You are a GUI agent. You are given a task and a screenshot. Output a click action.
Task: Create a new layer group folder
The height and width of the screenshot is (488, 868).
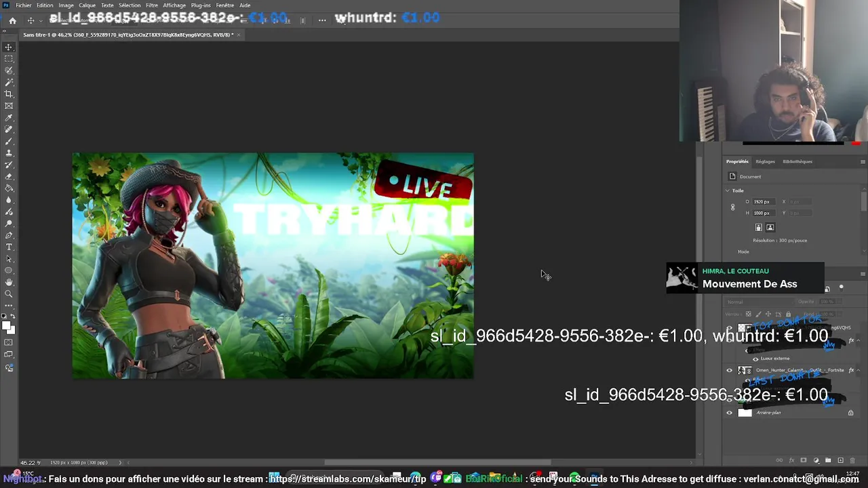click(x=828, y=460)
